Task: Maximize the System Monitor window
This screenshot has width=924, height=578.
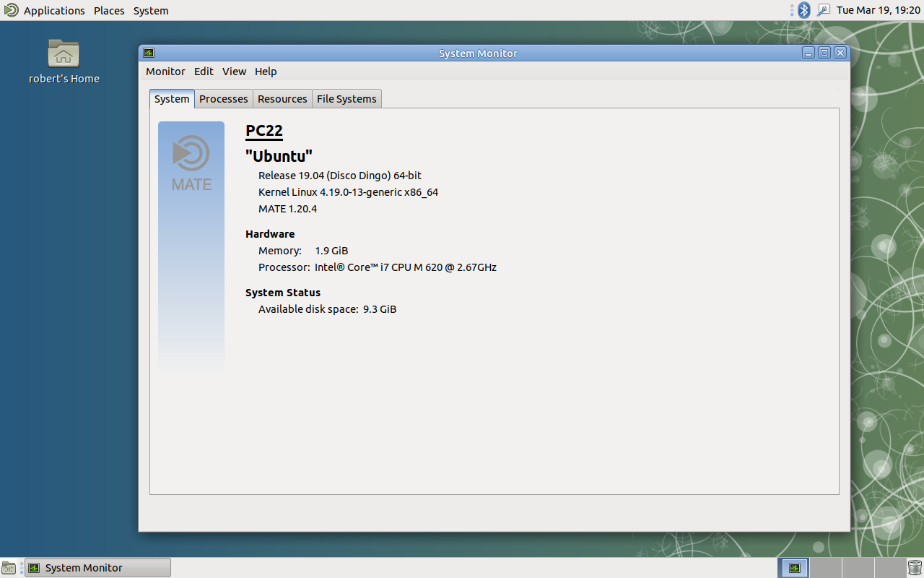Action: point(824,53)
